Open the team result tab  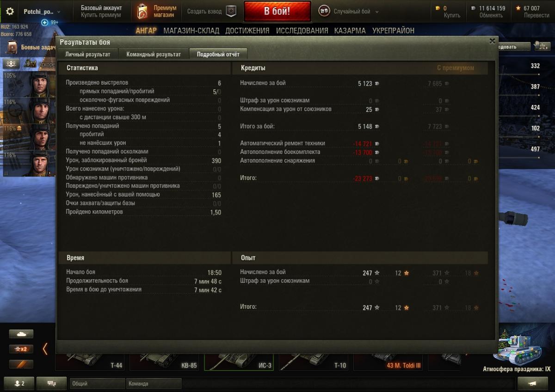click(154, 54)
